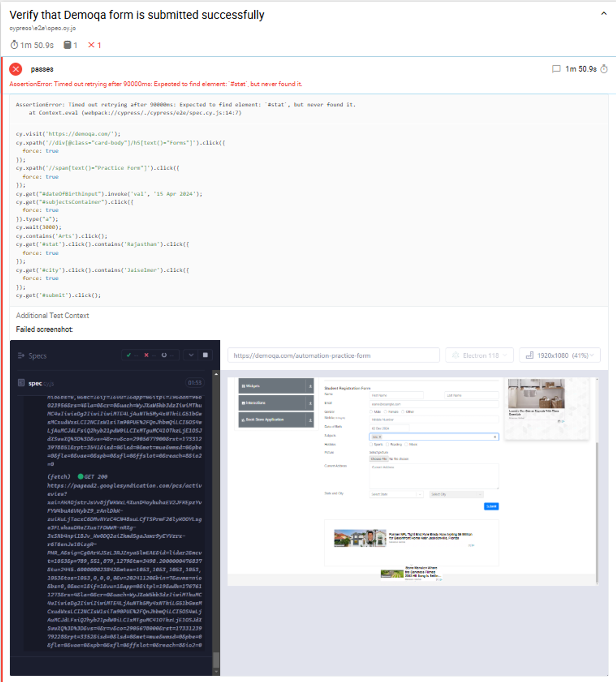Tick the Music hobby checkbox
This screenshot has height=682, width=616.
407,445
